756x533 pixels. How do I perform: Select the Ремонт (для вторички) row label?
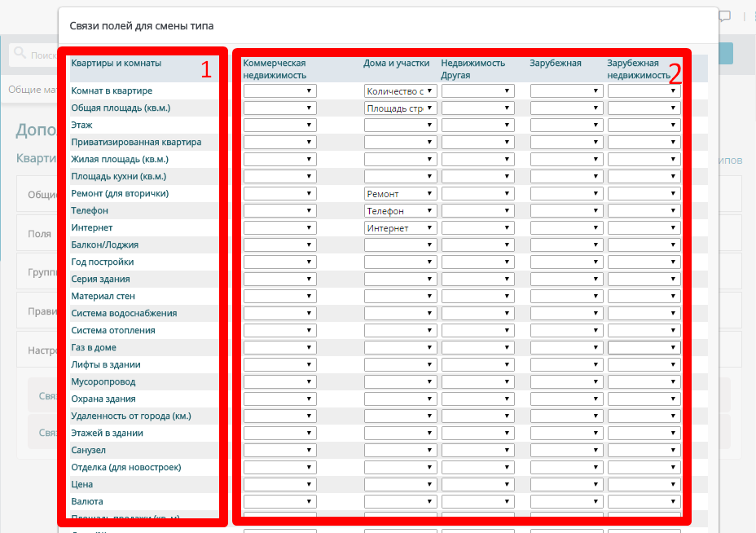(x=120, y=193)
